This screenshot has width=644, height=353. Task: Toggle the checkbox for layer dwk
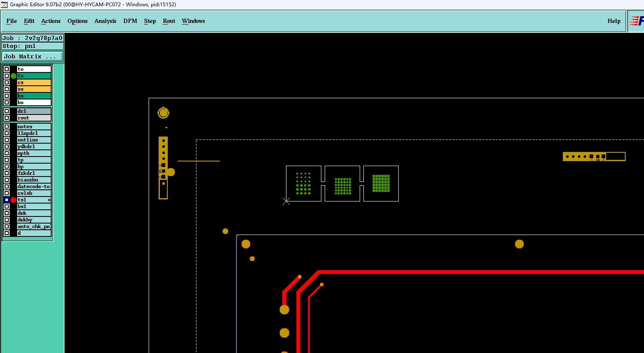coord(7,213)
